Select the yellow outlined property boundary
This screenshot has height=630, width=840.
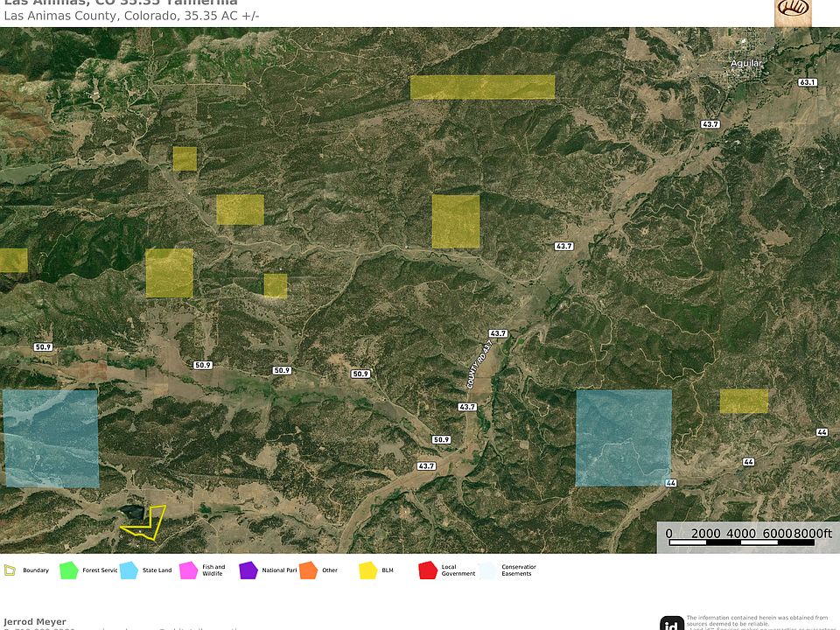pos(145,521)
